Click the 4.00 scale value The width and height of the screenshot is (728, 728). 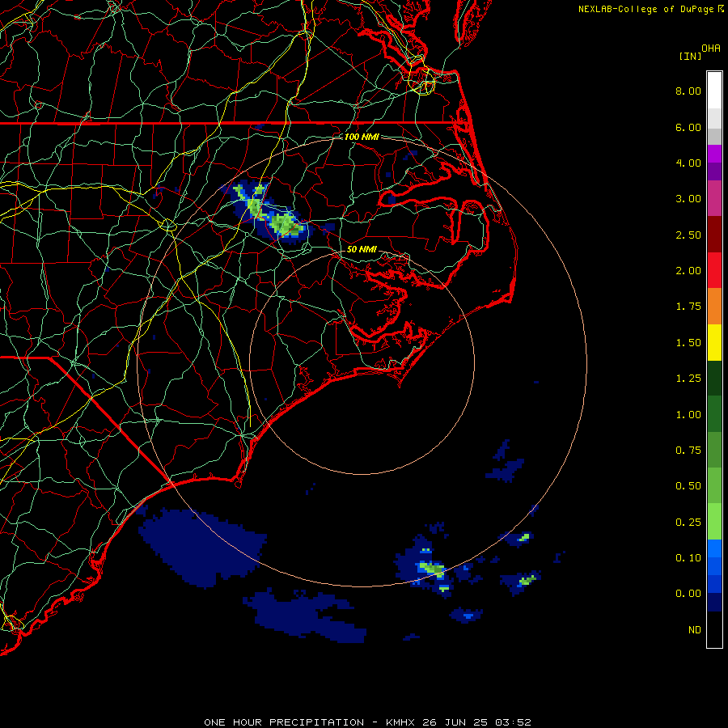coord(688,163)
